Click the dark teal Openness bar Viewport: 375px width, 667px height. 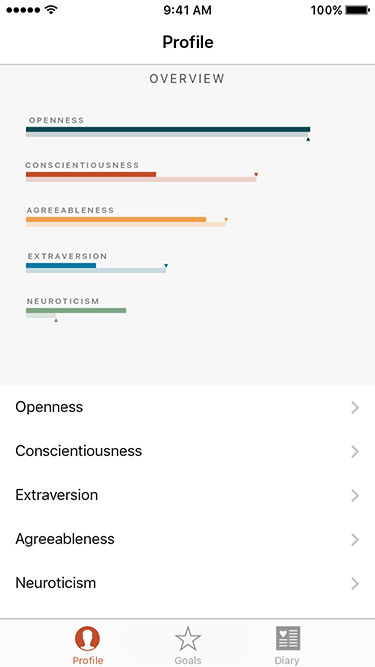coord(168,129)
